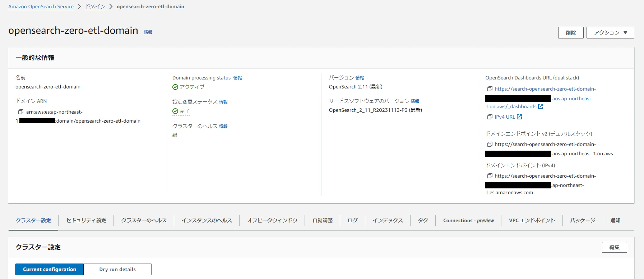Open the OpenSearch Dashboards URL link

(x=541, y=97)
